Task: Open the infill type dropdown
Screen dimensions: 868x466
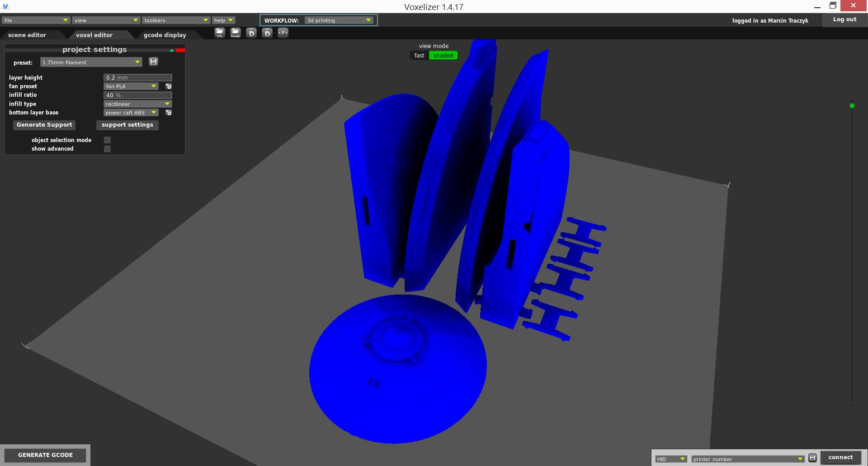Action: point(137,104)
